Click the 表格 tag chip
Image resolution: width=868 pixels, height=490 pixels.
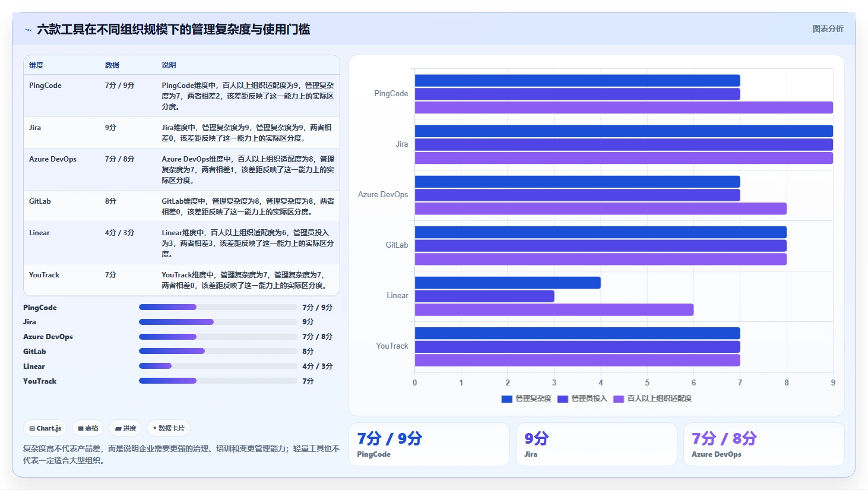[88, 428]
